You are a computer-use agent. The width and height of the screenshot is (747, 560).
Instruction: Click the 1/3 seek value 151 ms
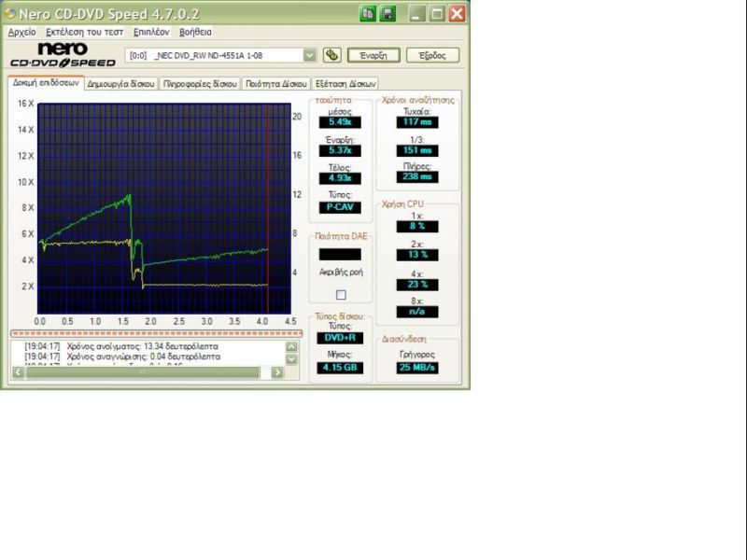417,150
